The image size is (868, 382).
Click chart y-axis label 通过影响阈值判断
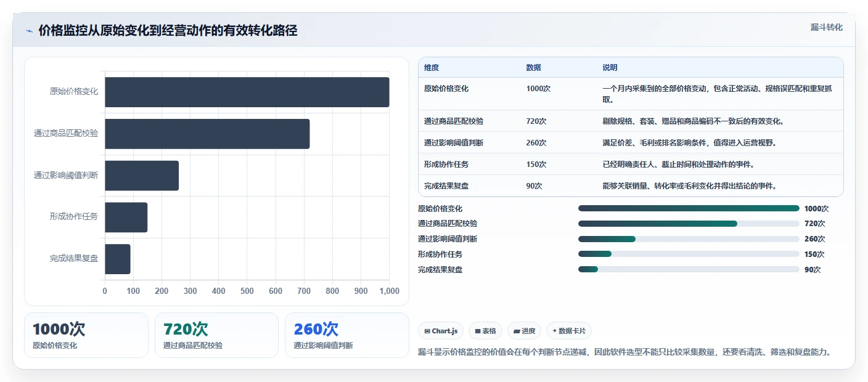tap(66, 176)
